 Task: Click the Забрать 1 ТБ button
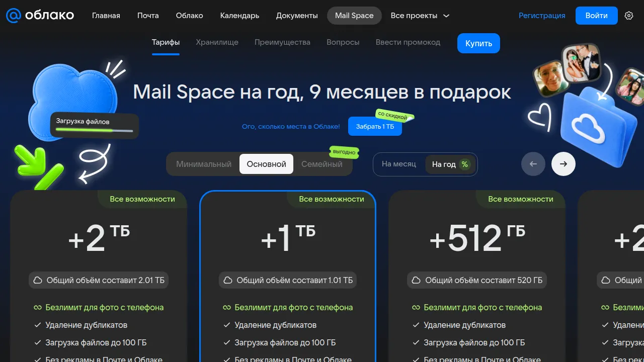coord(375,126)
